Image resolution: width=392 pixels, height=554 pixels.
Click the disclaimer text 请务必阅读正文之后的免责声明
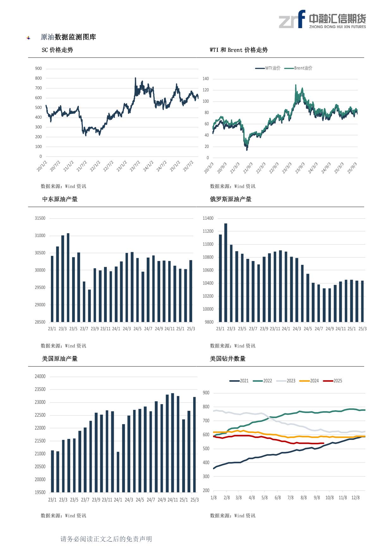106,539
